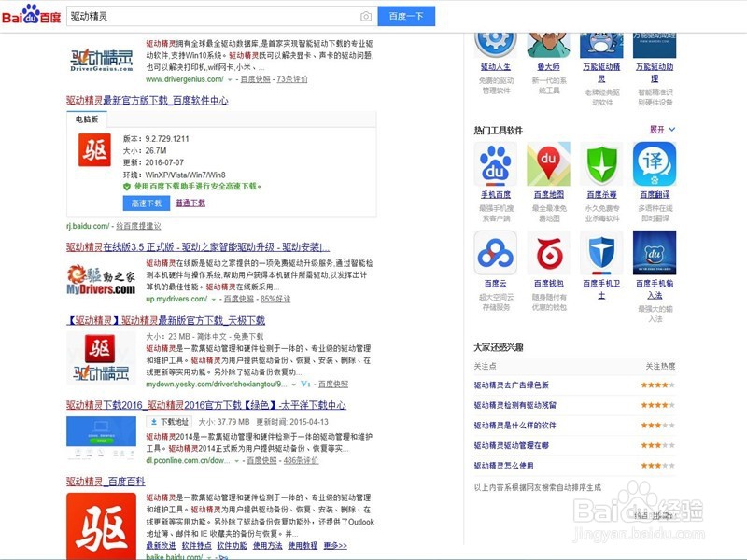Open the 百度手机卫士 shield icon
Image resolution: width=747 pixels, height=560 pixels.
(601, 253)
